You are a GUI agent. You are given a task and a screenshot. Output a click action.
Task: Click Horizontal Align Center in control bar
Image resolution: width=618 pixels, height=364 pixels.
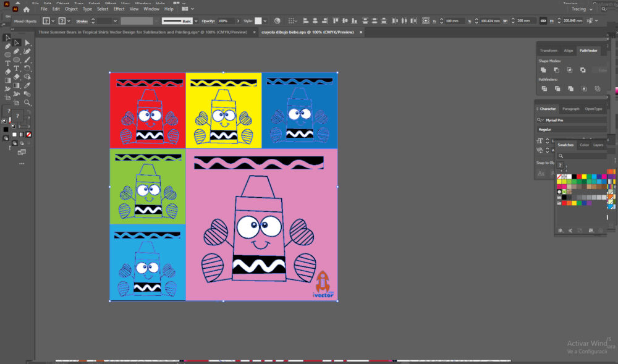coord(315,21)
